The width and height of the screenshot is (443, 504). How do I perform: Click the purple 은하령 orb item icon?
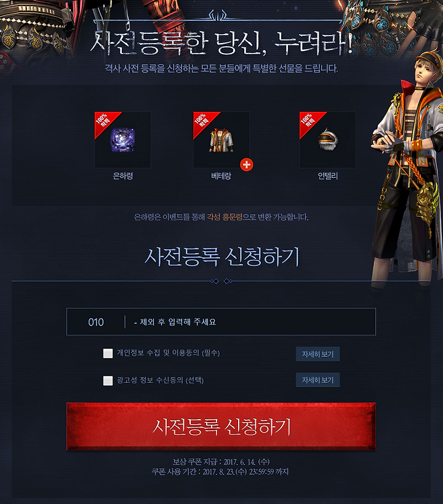[x=122, y=140]
